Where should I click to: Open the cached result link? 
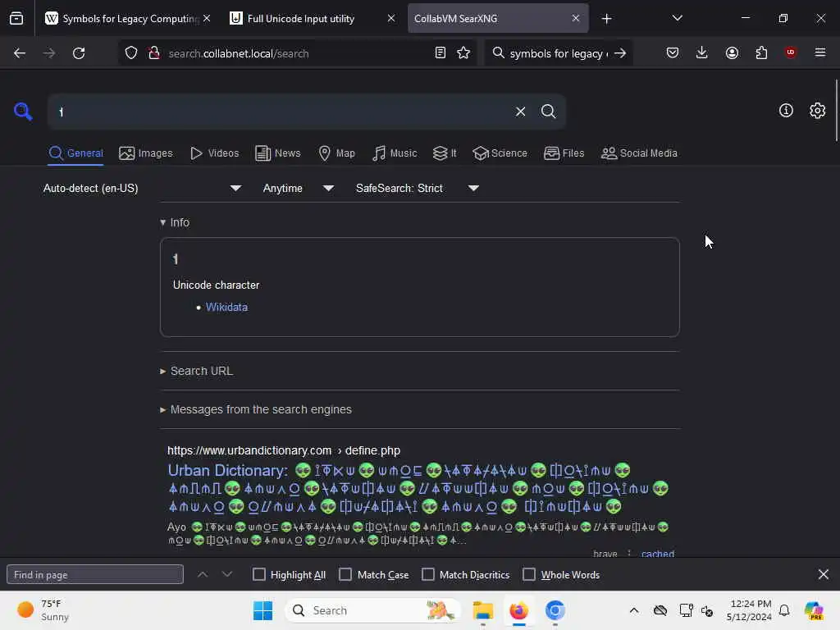point(657,554)
